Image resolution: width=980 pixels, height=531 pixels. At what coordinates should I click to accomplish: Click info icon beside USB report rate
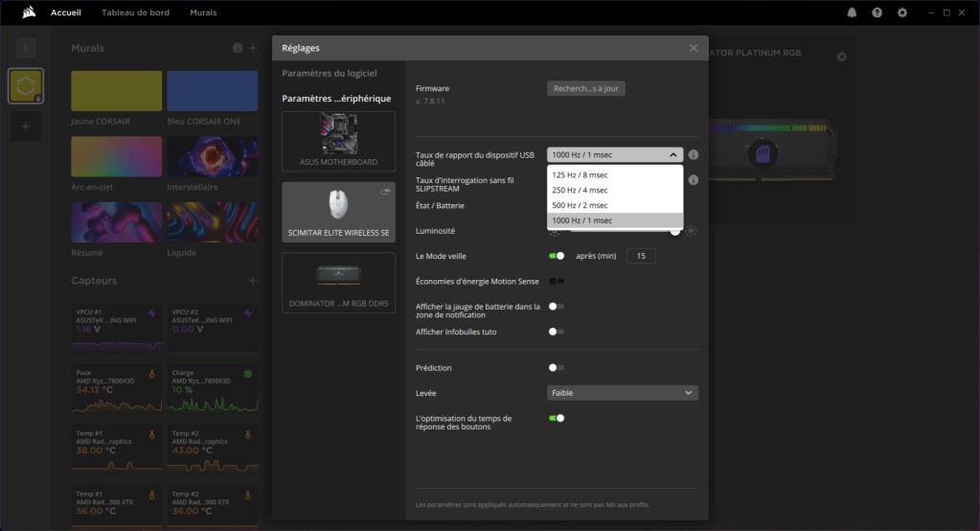pyautogui.click(x=694, y=154)
